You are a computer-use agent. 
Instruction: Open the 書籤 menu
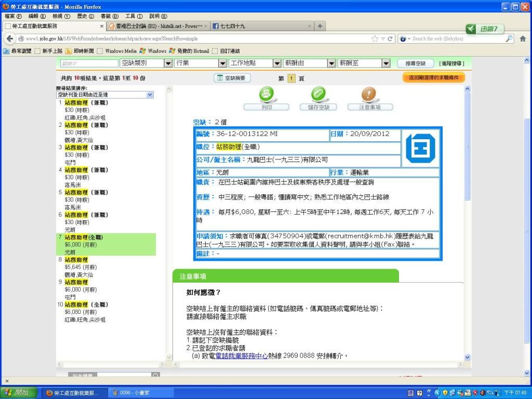(x=109, y=16)
